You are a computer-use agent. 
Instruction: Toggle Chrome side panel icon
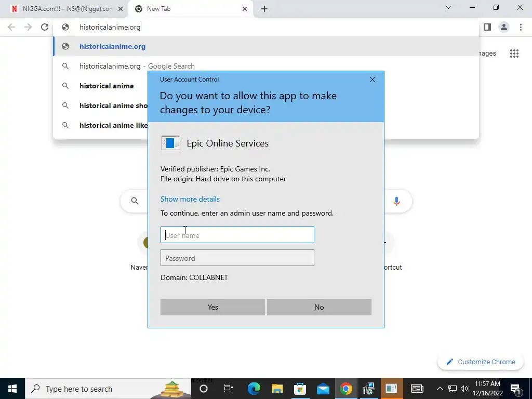click(487, 27)
